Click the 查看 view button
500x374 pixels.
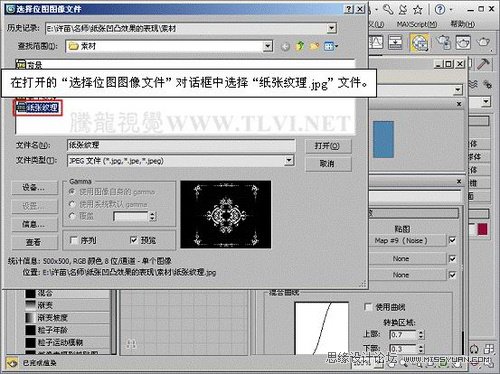(x=34, y=242)
